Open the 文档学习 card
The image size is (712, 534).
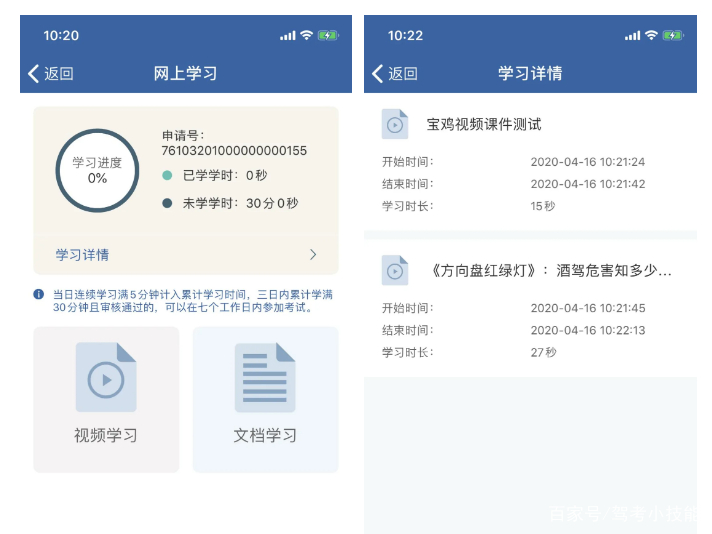[266, 400]
